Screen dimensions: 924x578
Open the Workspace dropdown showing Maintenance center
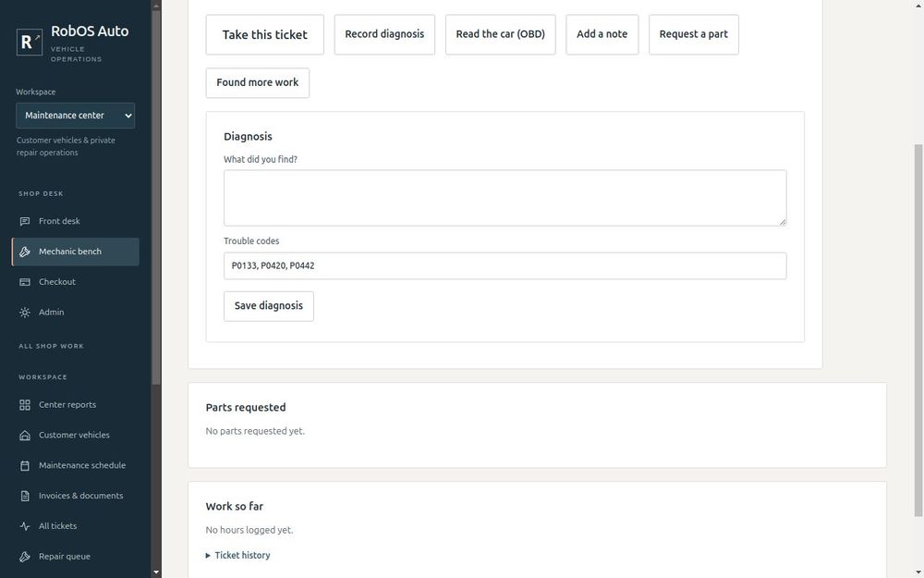click(x=76, y=116)
